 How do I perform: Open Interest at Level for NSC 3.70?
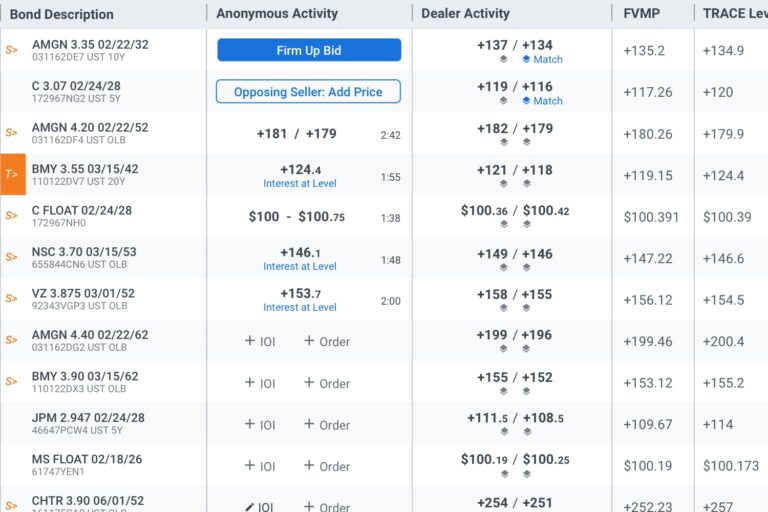[300, 267]
